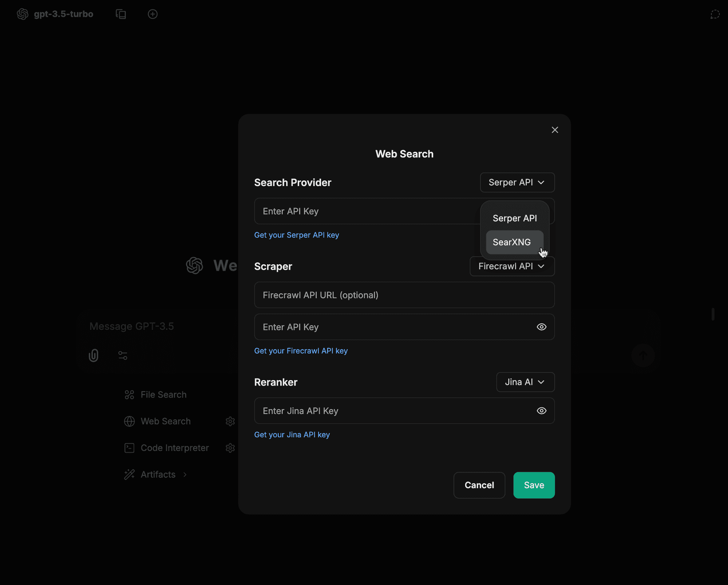728x585 pixels.
Task: Click the magic wand Artifacts icon
Action: pos(129,474)
